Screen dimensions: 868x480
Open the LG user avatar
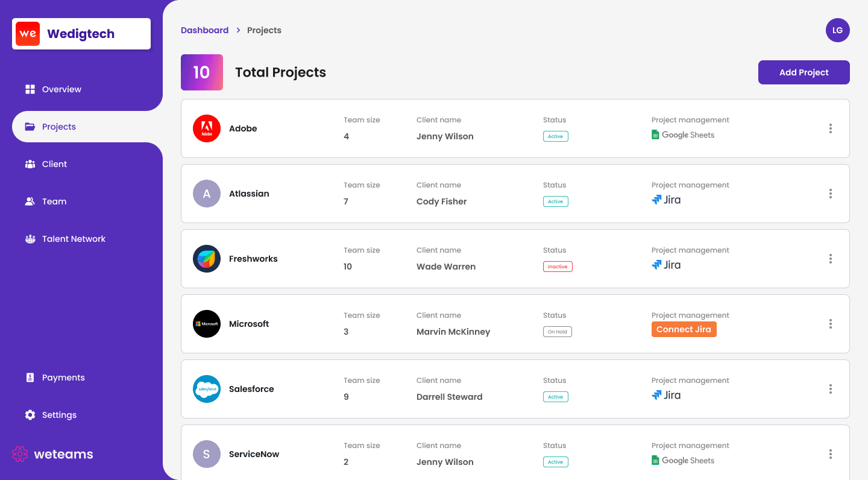click(838, 30)
